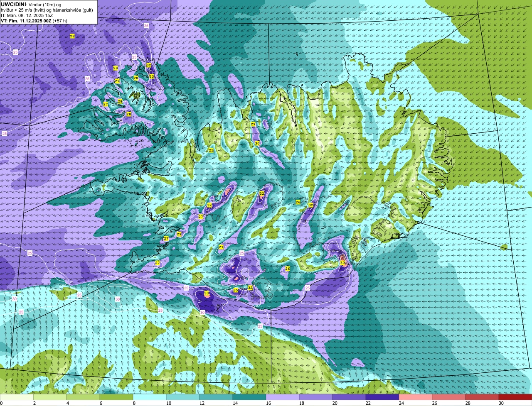
Task: Click the dark teal 14–16 legend swatch
Action: (x=249, y=397)
